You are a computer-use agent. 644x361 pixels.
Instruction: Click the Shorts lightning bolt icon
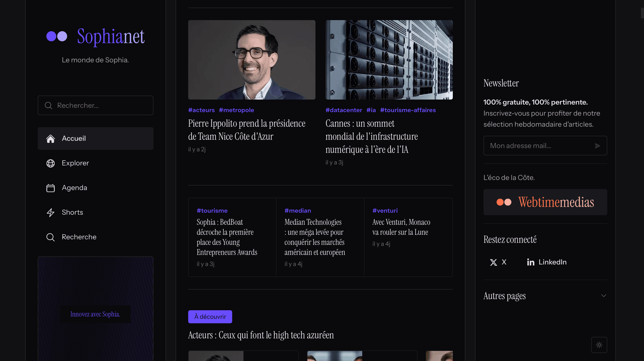(51, 212)
